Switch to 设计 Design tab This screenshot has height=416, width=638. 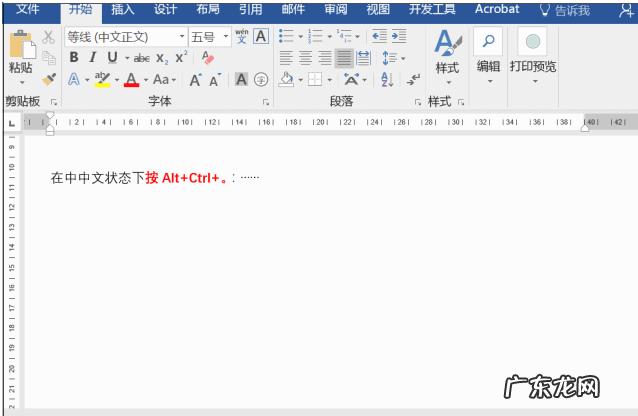click(x=166, y=9)
